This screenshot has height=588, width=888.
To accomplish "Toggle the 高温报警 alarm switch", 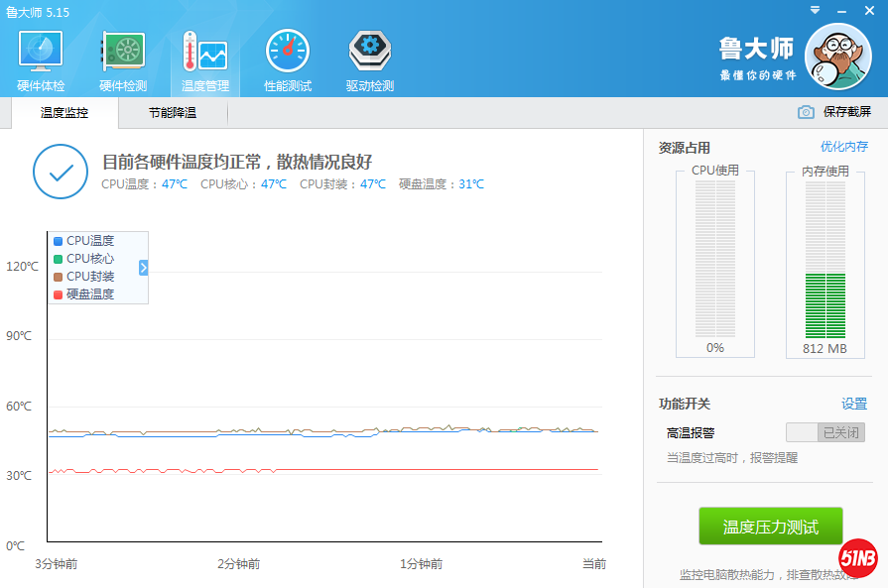I will 825,432.
